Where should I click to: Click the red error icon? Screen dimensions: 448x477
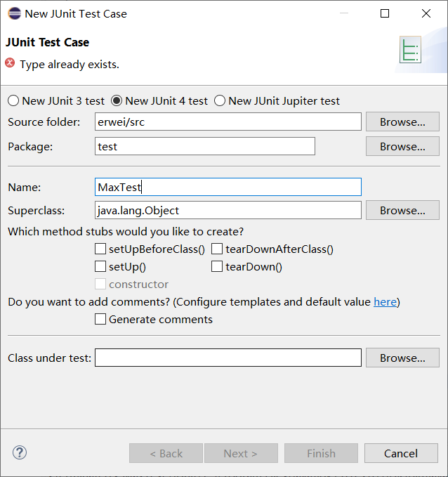10,63
